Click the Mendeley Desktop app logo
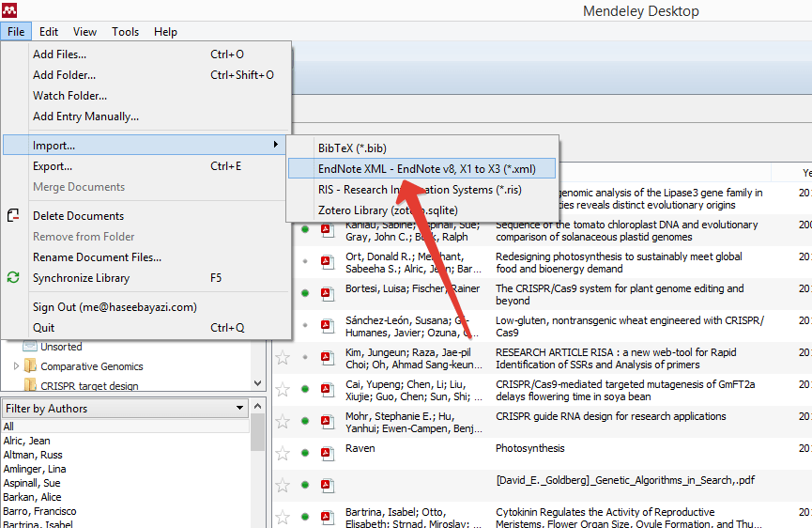This screenshot has width=812, height=528. 9,9
